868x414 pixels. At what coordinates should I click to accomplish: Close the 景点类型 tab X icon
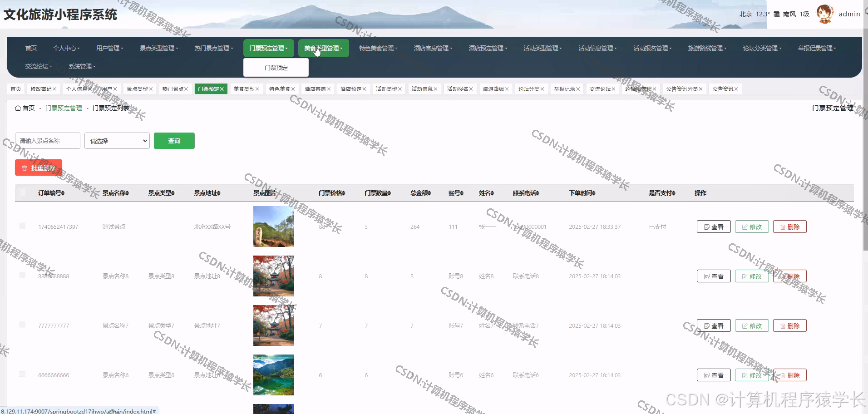pos(151,89)
